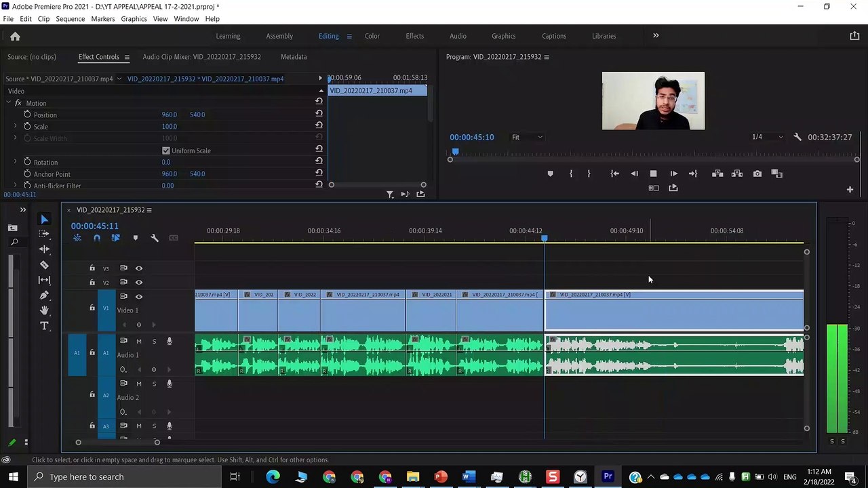Screen dimensions: 868x488
Task: Click the Program monitor scrub bar playhead
Action: point(455,152)
